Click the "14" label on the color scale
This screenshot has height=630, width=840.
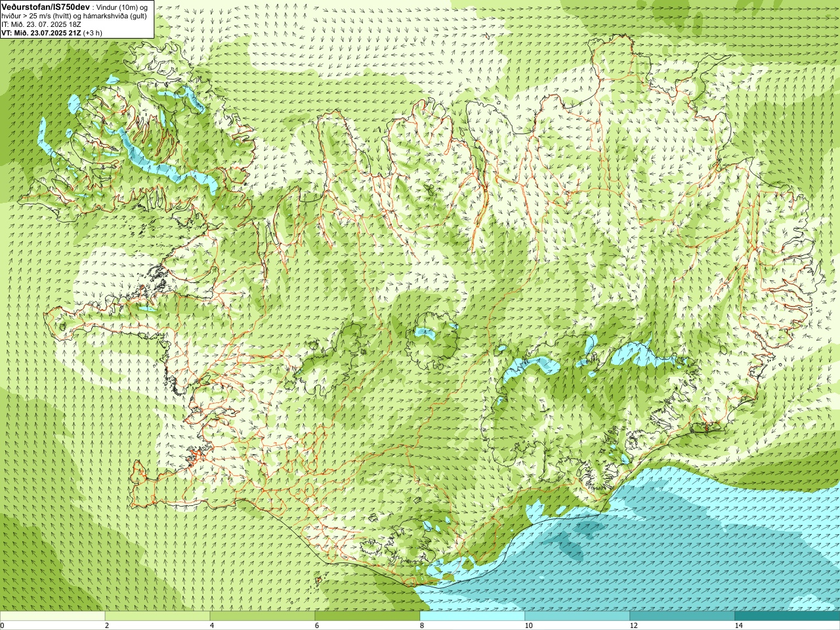pyautogui.click(x=738, y=625)
